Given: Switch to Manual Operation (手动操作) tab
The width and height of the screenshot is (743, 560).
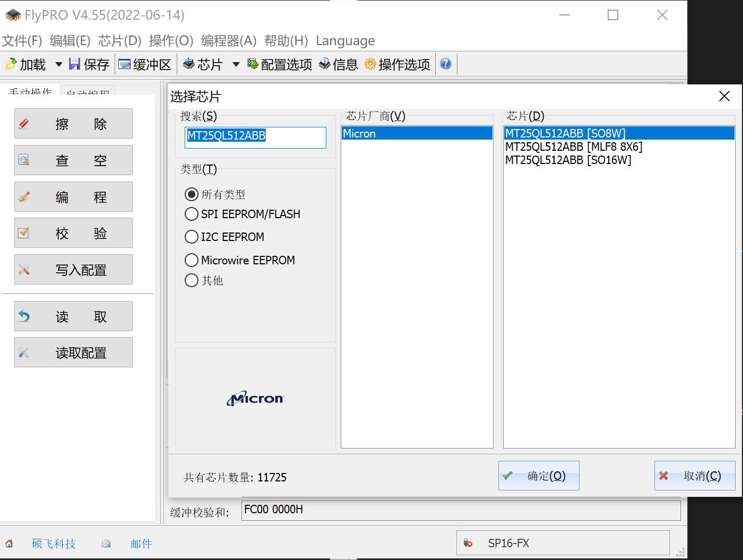Looking at the screenshot, I should (x=30, y=91).
